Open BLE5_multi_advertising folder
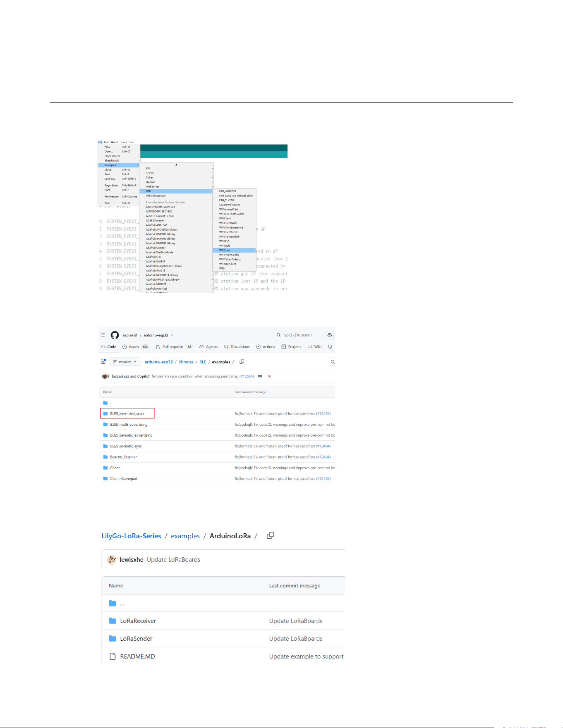Image resolution: width=563 pixels, height=728 pixels. coord(129,425)
